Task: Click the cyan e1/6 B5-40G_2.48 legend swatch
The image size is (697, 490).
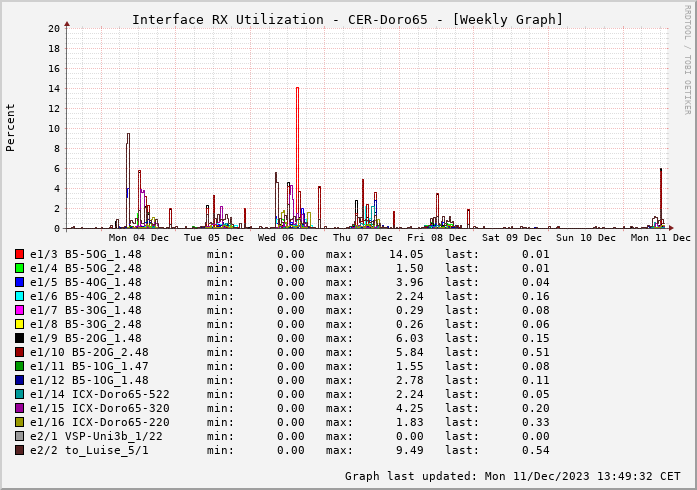Action: tap(19, 296)
